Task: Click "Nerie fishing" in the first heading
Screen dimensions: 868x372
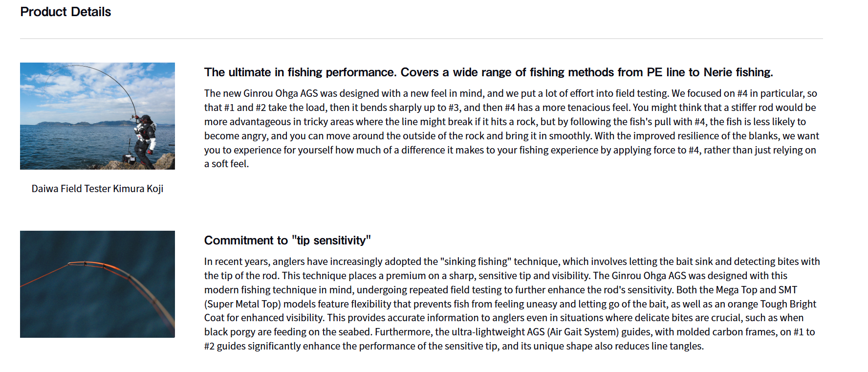Action: pyautogui.click(x=738, y=72)
